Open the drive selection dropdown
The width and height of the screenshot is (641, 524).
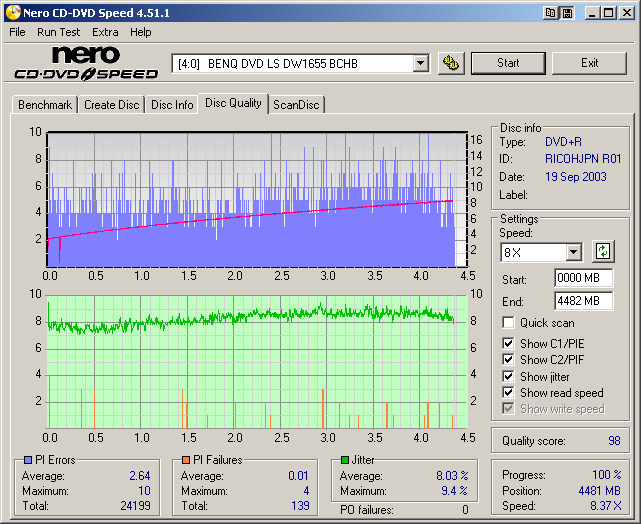coord(420,63)
